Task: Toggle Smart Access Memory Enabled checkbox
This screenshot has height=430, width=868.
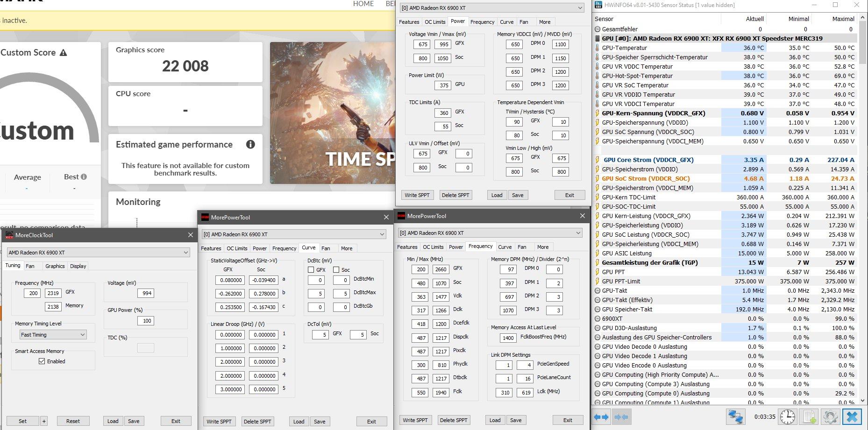Action: point(42,361)
